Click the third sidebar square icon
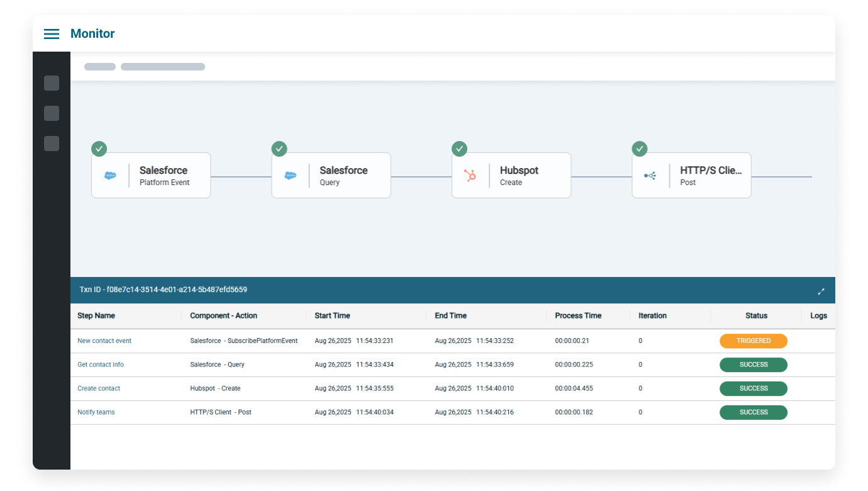Screen dimensions: 868x491 tap(52, 144)
